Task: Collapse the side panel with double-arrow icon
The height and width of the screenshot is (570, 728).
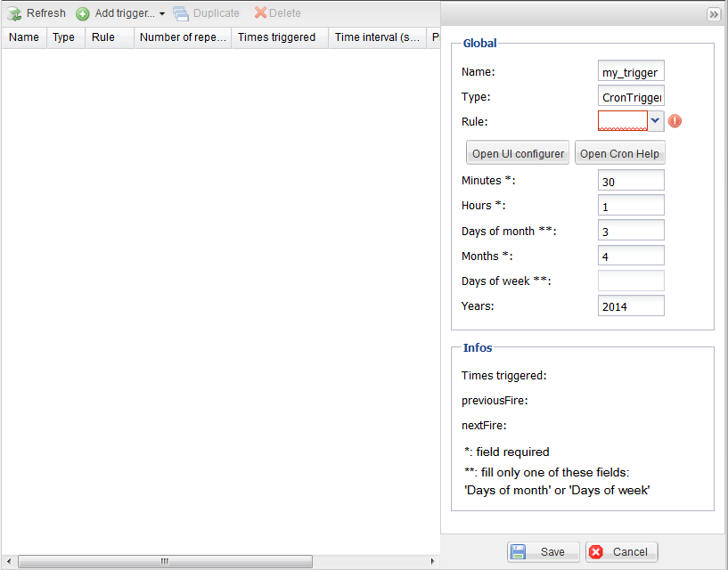Action: (714, 14)
